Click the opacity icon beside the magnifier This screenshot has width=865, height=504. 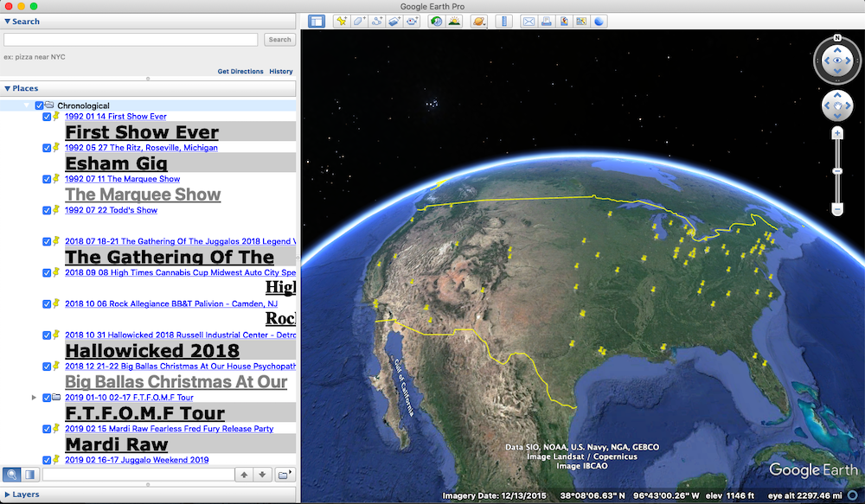[29, 475]
